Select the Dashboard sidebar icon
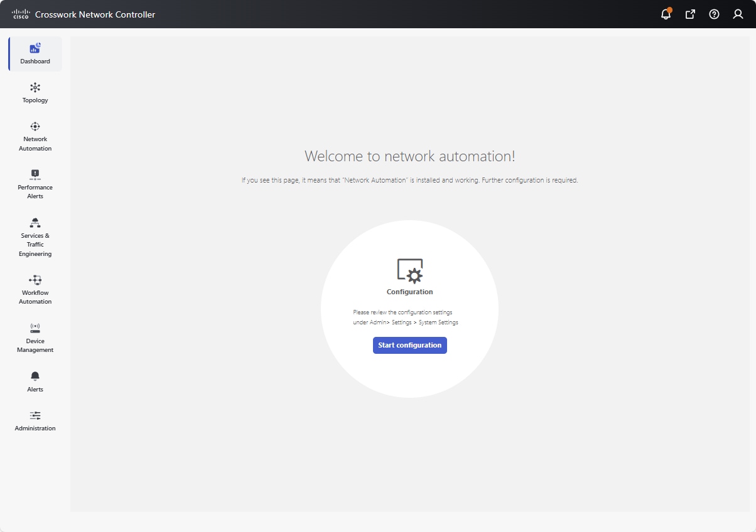 click(35, 48)
